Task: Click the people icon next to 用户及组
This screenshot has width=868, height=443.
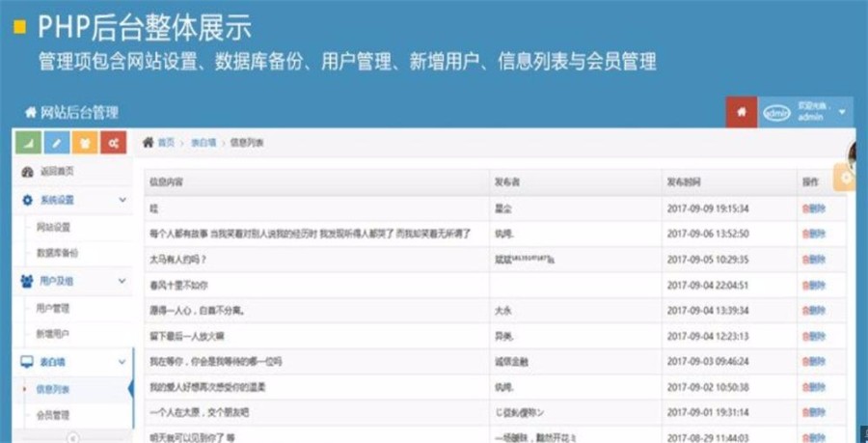Action: coord(27,281)
